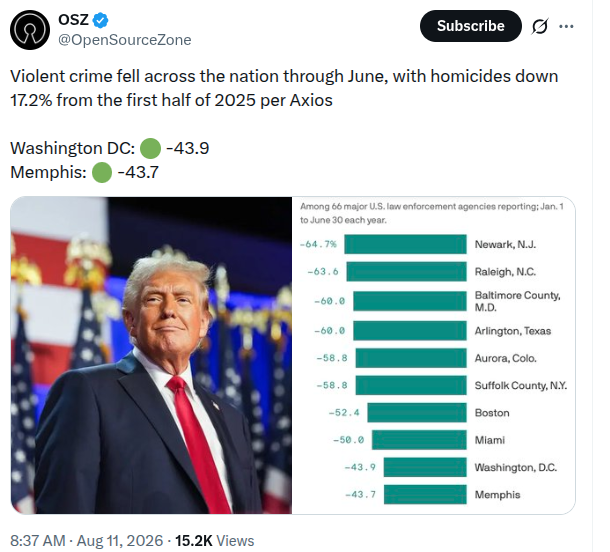
Task: Click the green circle next to Memphis
Action: click(x=102, y=172)
